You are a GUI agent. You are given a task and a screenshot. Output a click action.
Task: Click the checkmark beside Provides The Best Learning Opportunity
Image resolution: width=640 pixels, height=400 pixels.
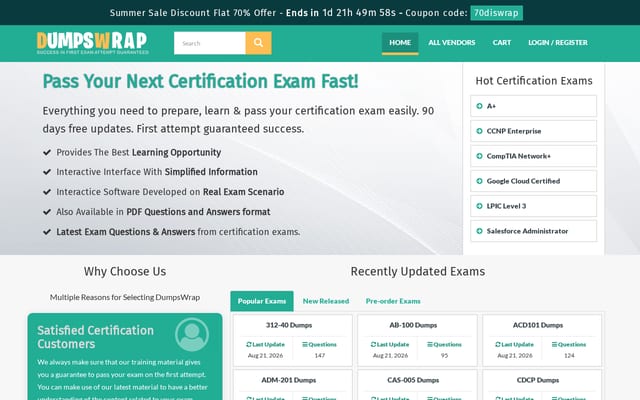(47, 152)
